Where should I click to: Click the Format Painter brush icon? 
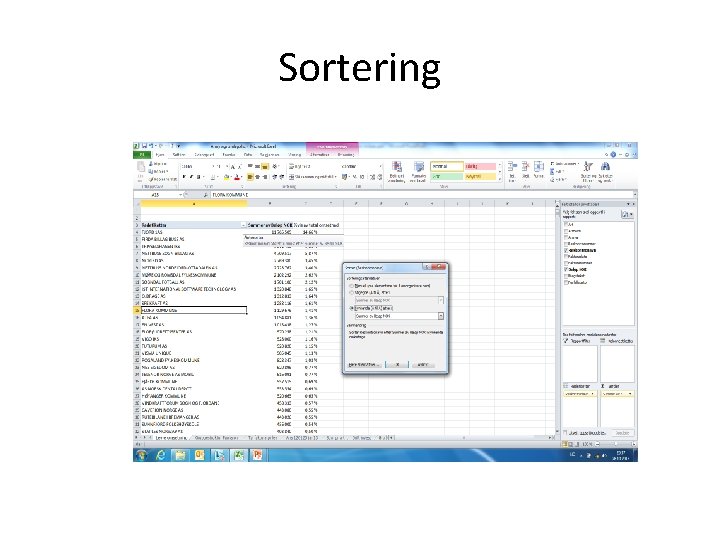coord(151,179)
